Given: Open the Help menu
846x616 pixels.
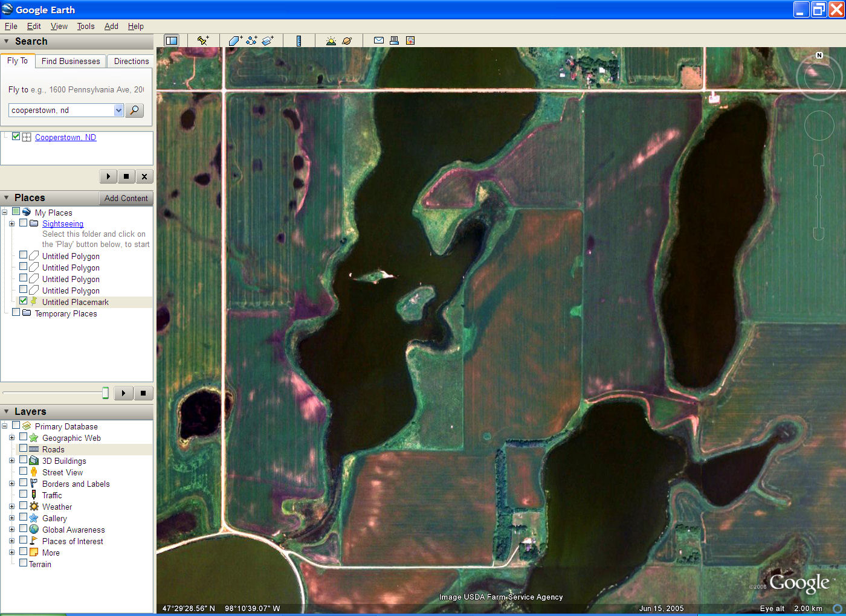Looking at the screenshot, I should 136,26.
